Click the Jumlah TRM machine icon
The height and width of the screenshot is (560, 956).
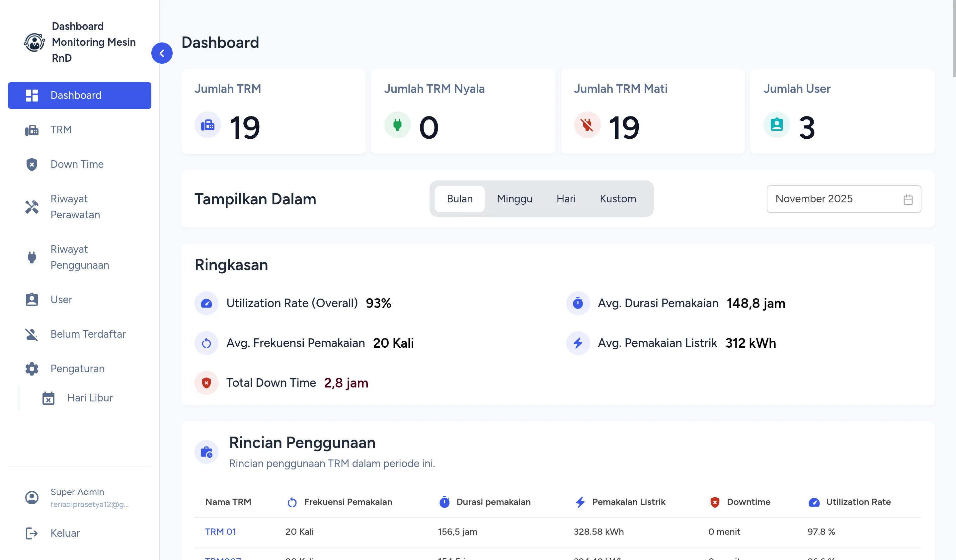click(207, 125)
